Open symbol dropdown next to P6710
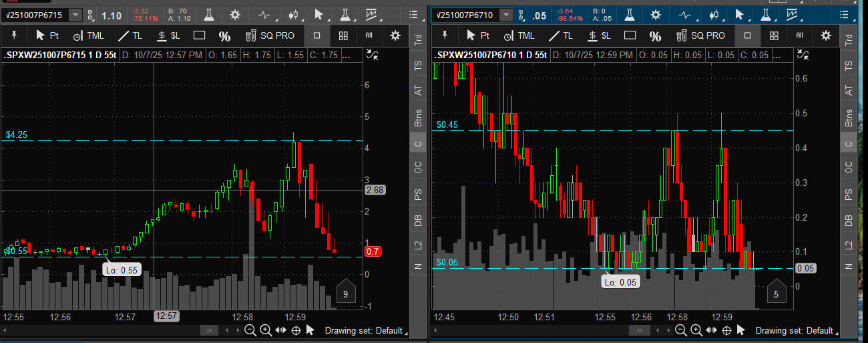868x343 pixels. (507, 15)
